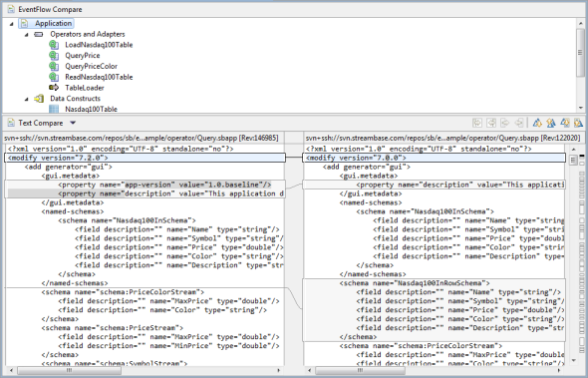588x378 pixels.
Task: Select the QueryPrice operator icon
Action: pos(54,56)
